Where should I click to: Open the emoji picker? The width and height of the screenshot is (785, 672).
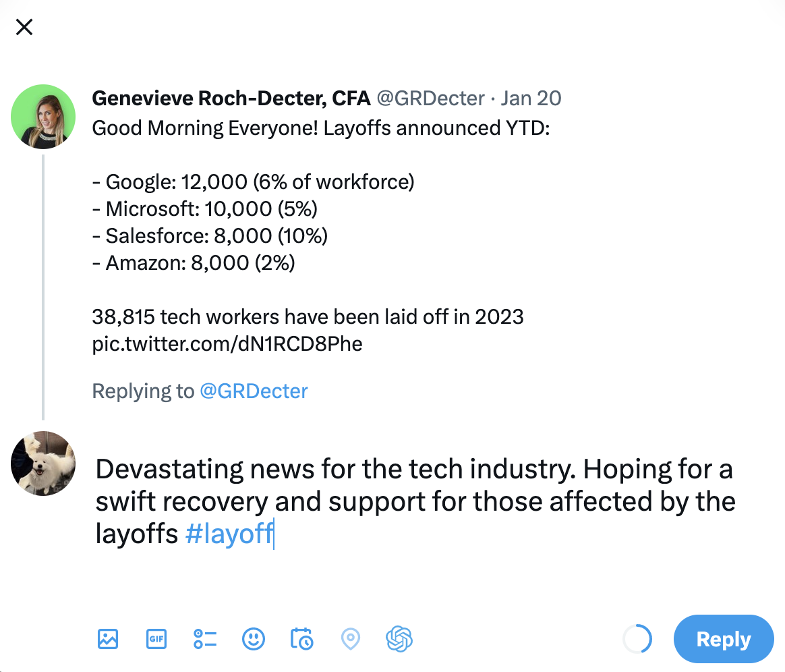pyautogui.click(x=253, y=638)
